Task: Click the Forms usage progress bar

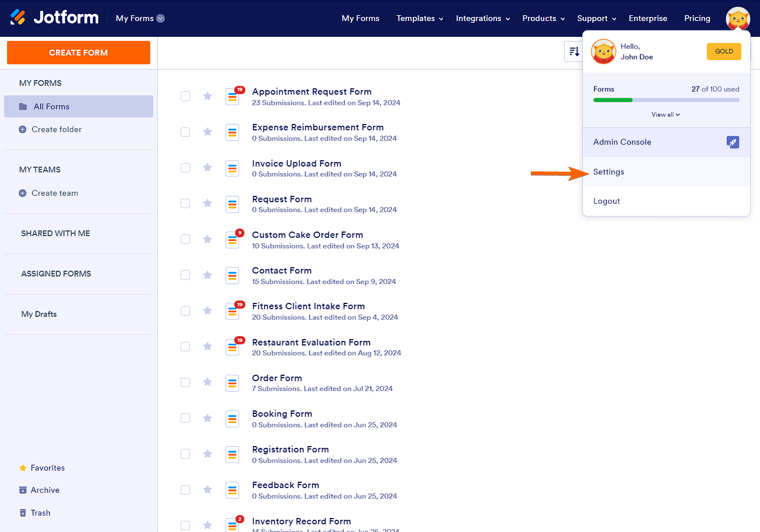Action: pos(666,100)
